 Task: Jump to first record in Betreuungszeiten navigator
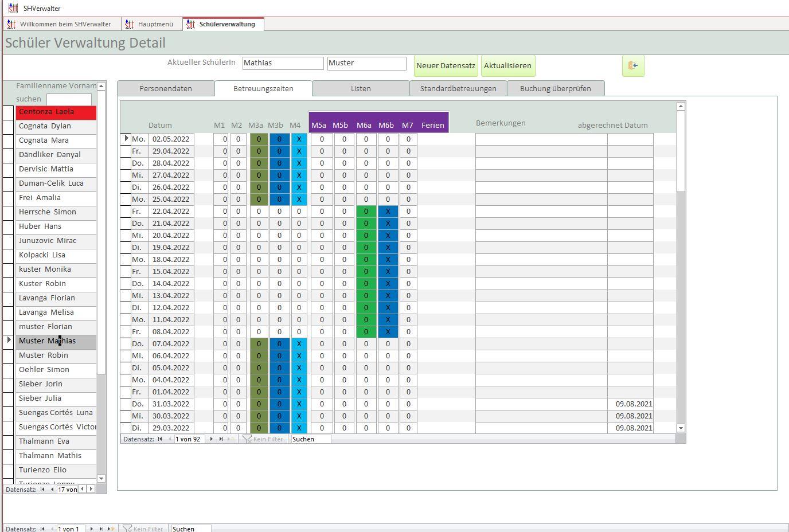click(160, 439)
